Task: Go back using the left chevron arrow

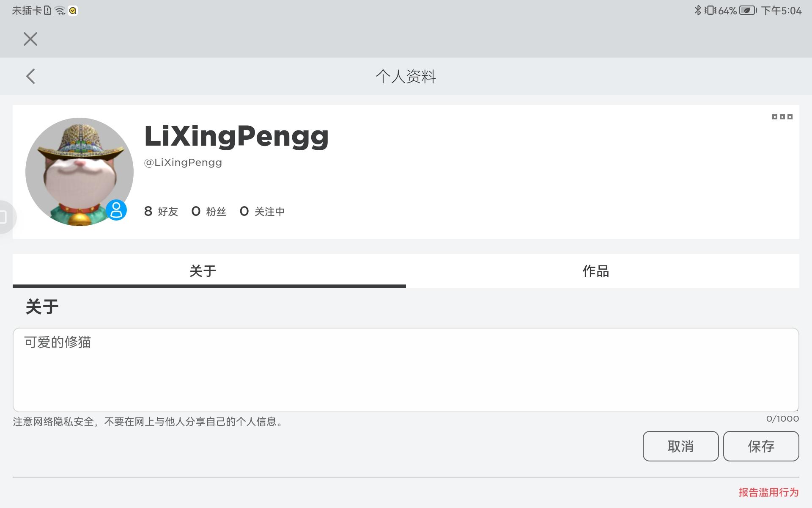Action: click(30, 76)
